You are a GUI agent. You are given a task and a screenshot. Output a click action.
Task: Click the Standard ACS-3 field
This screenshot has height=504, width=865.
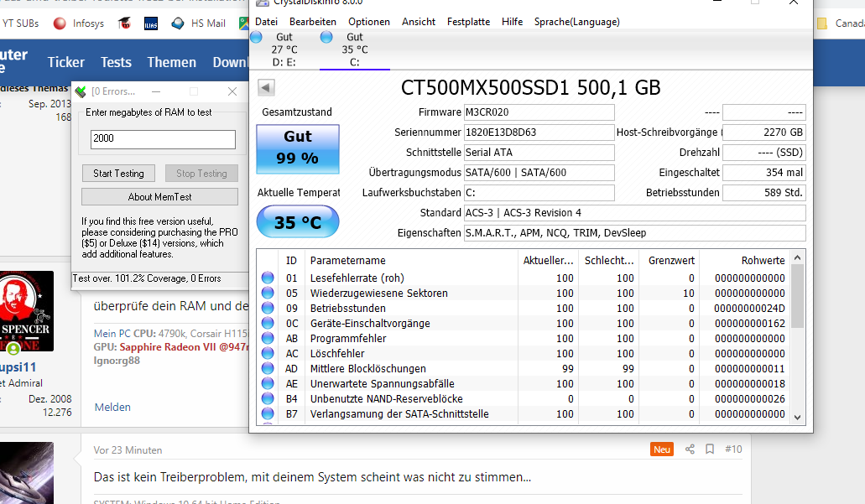click(x=634, y=213)
